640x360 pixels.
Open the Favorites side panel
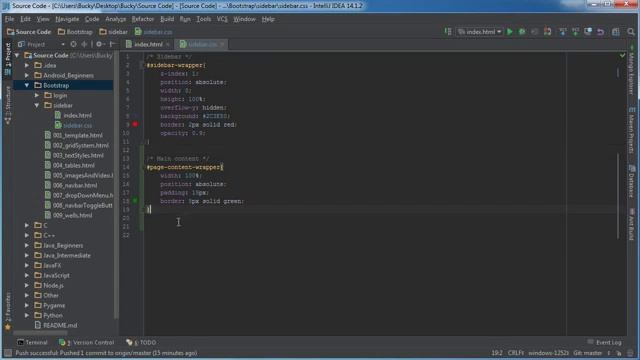point(7,311)
